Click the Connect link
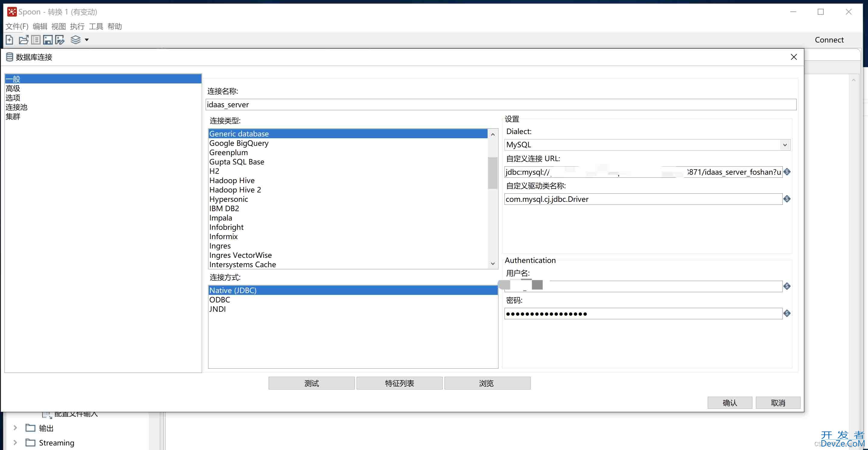Image resolution: width=868 pixels, height=450 pixels. coord(829,40)
